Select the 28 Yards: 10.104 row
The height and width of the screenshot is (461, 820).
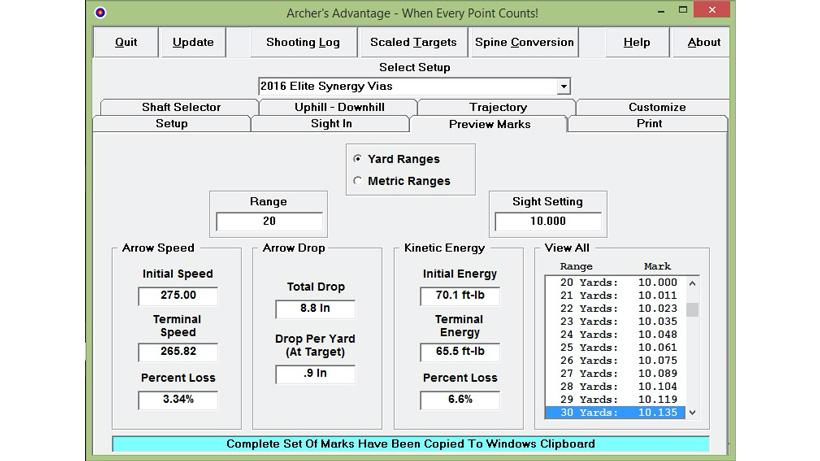[x=615, y=386]
